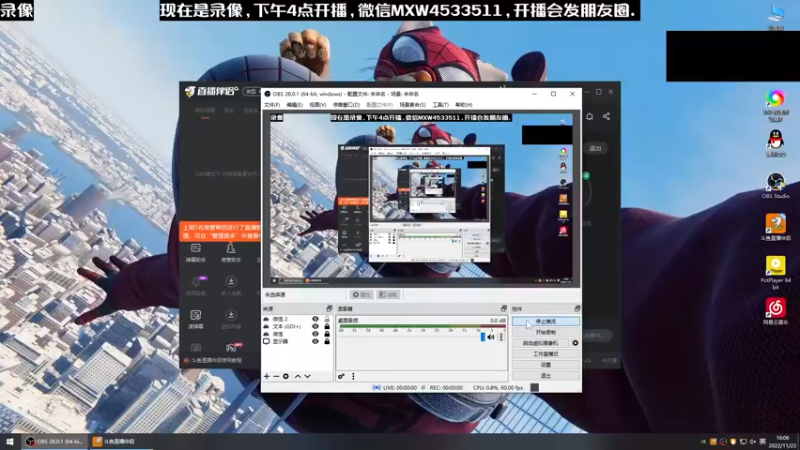Open 桌面音频 channel three-dot options
The image size is (800, 450).
click(501, 337)
